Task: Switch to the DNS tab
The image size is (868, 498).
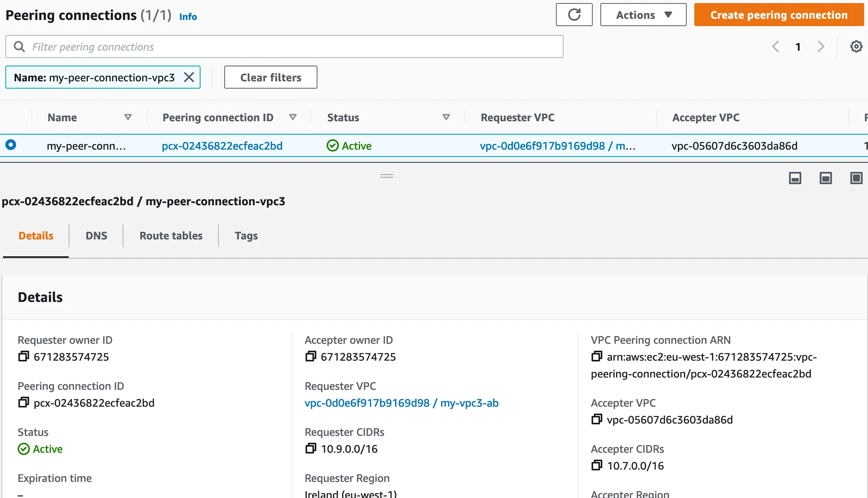Action: pyautogui.click(x=96, y=236)
